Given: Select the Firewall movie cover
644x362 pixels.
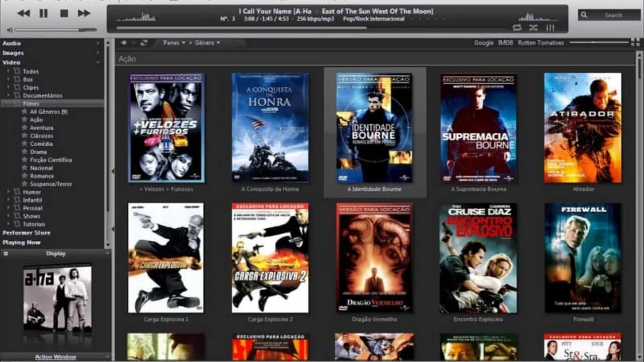Looking at the screenshot, I should click(x=583, y=258).
